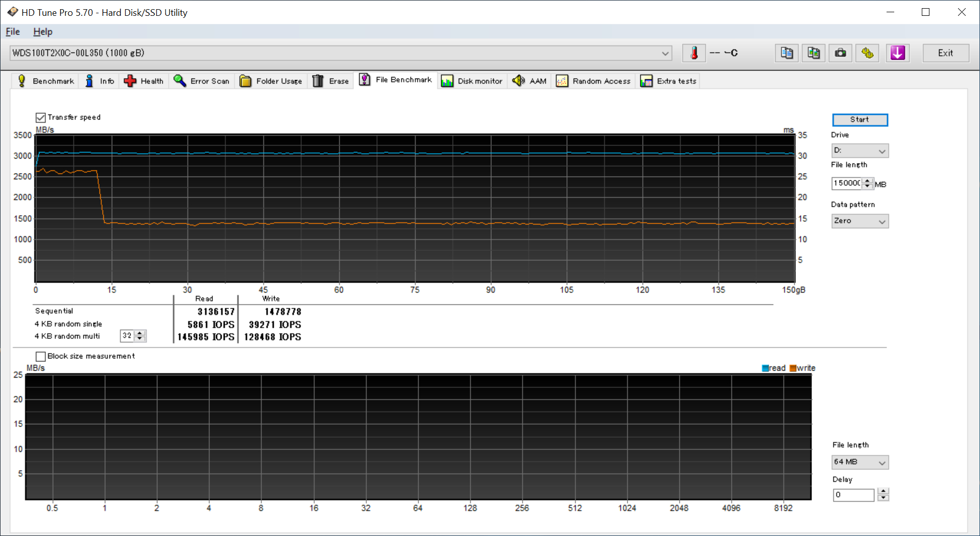This screenshot has width=980, height=536.
Task: Click the purple download arrow icon
Action: (897, 53)
